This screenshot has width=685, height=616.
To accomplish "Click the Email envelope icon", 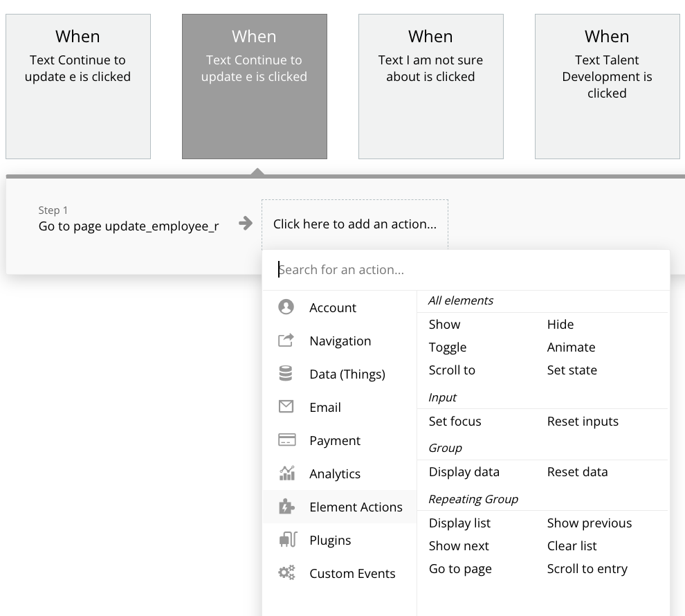I will 286,407.
